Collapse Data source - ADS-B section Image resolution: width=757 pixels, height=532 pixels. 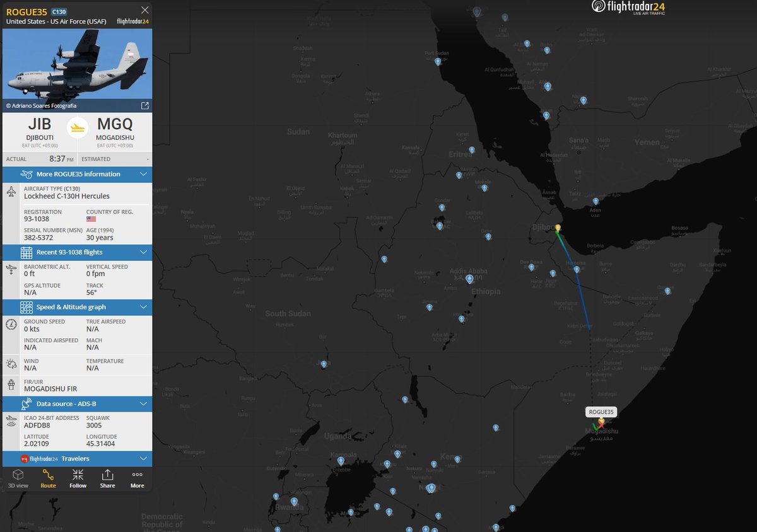click(77, 403)
